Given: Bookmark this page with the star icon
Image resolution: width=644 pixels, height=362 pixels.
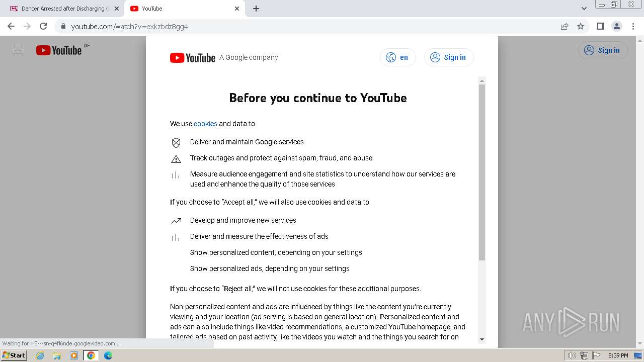Looking at the screenshot, I should 581,26.
